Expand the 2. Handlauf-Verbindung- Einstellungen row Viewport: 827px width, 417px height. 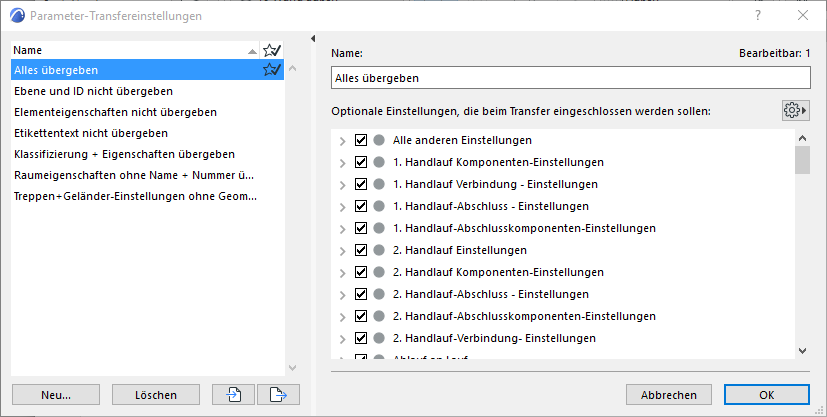point(343,338)
